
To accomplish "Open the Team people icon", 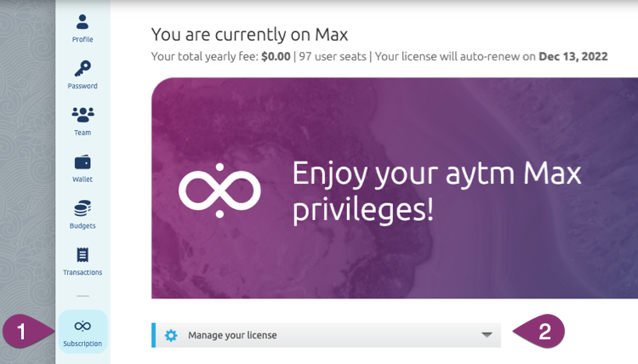I will click(x=83, y=115).
